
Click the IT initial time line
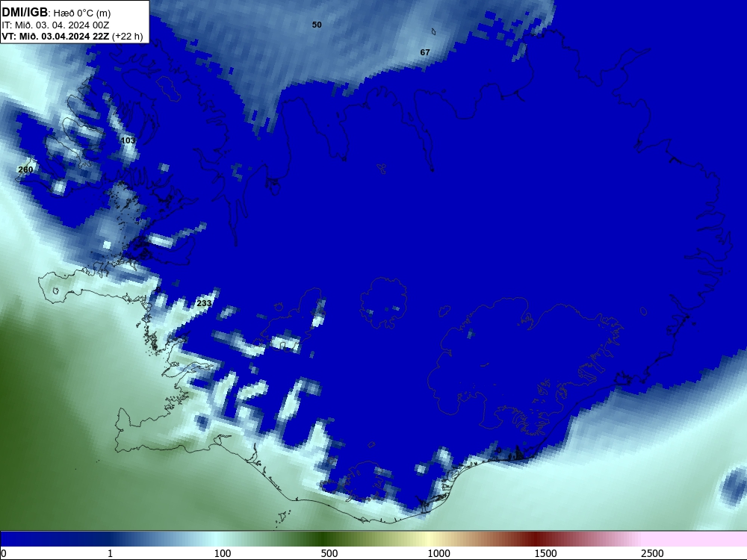[x=56, y=25]
